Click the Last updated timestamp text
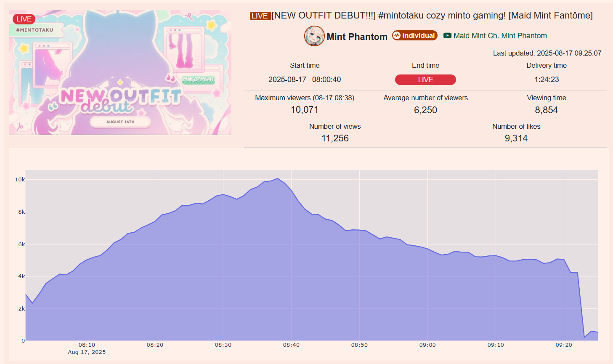This screenshot has height=364, width=613. (547, 53)
